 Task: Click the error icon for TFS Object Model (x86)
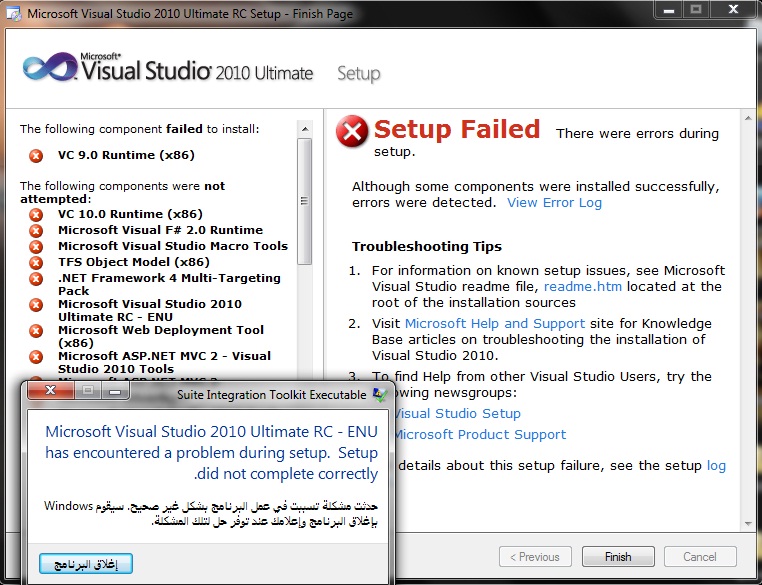(36, 262)
